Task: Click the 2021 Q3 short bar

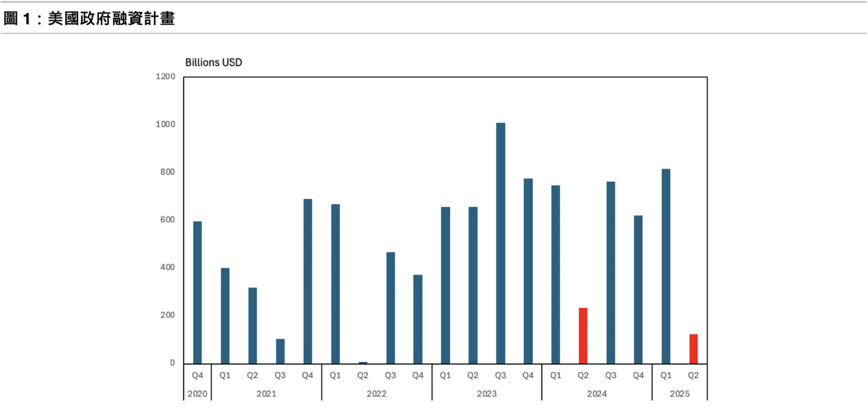Action: [280, 351]
